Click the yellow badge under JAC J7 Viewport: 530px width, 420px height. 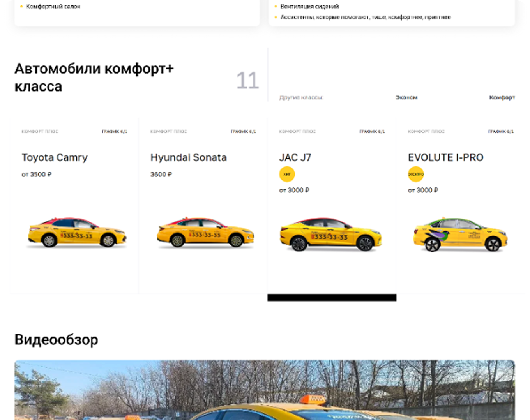coord(287,174)
